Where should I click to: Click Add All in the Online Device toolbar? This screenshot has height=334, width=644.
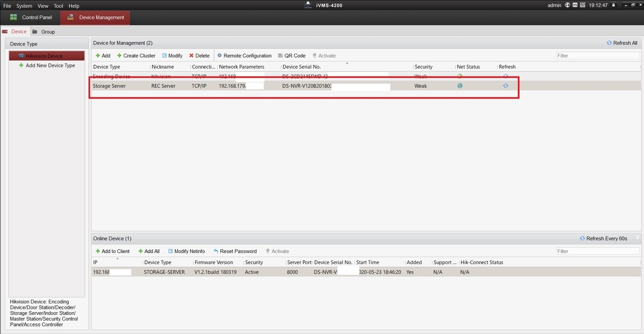[149, 251]
